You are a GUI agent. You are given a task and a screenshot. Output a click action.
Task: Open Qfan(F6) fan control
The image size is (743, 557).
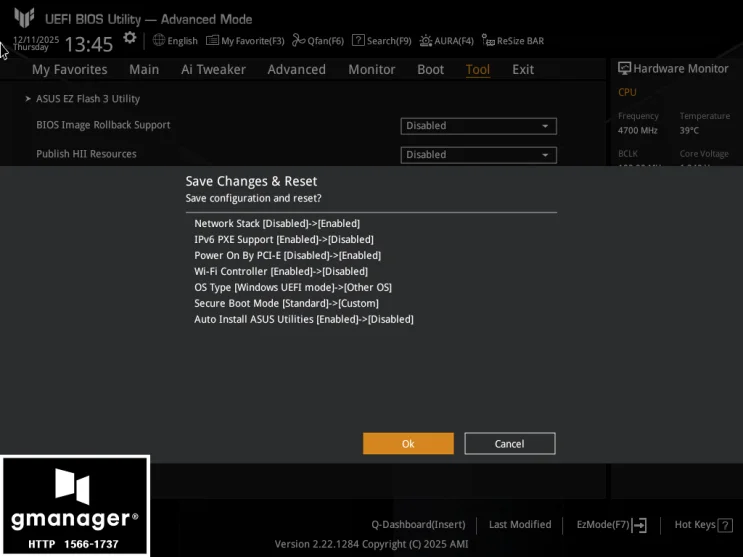pyautogui.click(x=318, y=41)
